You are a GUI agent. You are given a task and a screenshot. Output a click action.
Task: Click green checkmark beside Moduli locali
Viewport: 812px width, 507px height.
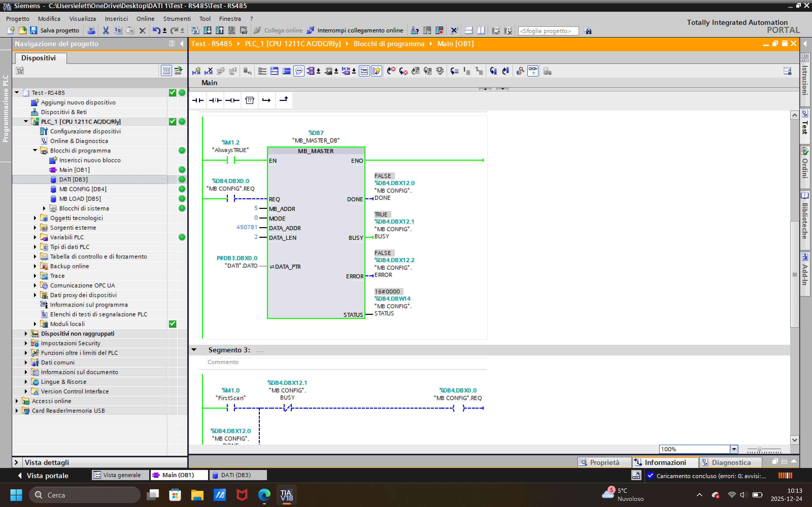173,324
